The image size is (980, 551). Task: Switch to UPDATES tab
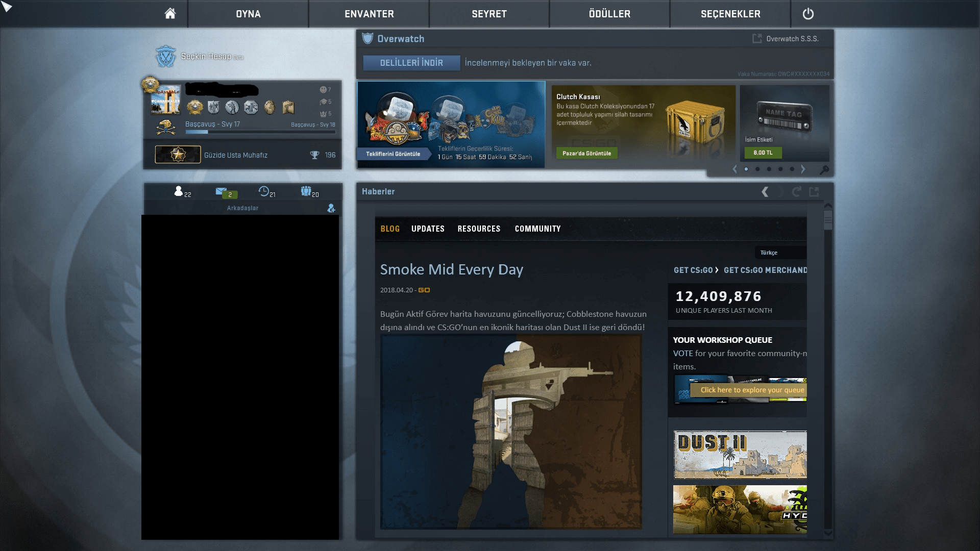pos(428,229)
